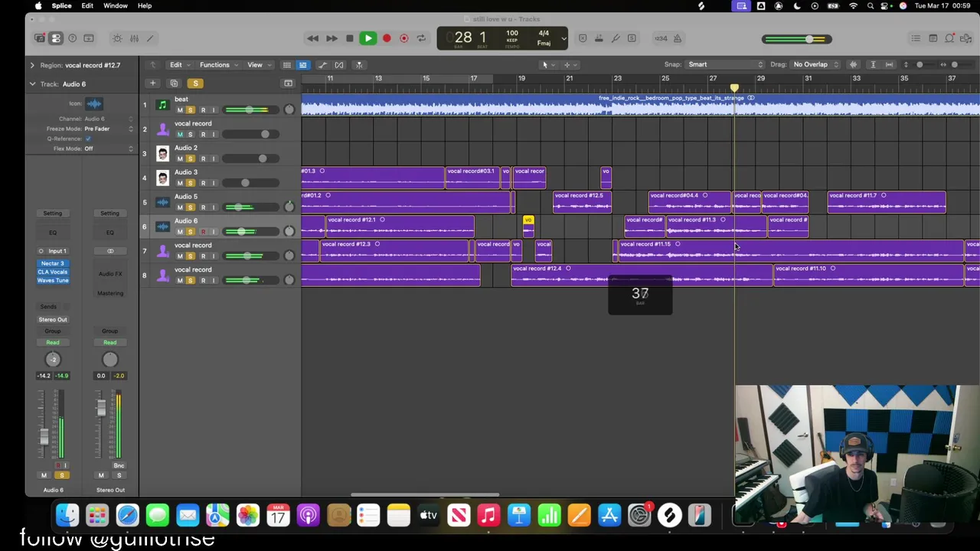Select the vocal record #11.7 region

tap(887, 202)
